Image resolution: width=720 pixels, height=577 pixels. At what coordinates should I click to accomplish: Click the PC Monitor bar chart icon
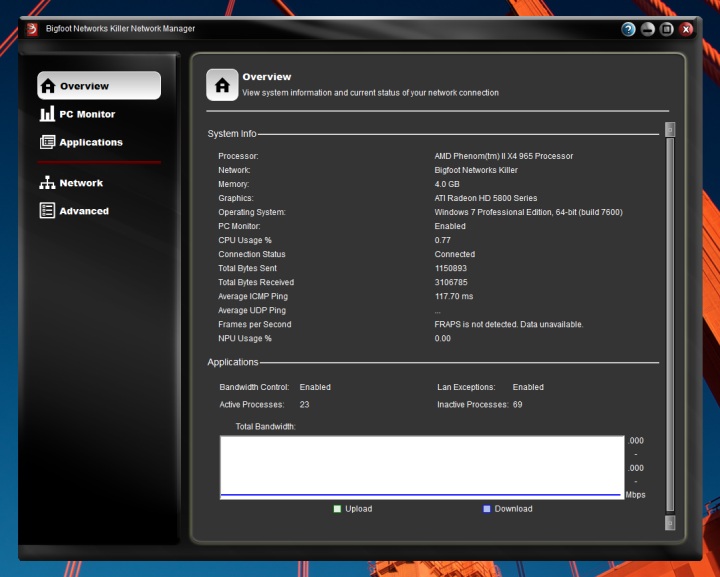(47, 114)
